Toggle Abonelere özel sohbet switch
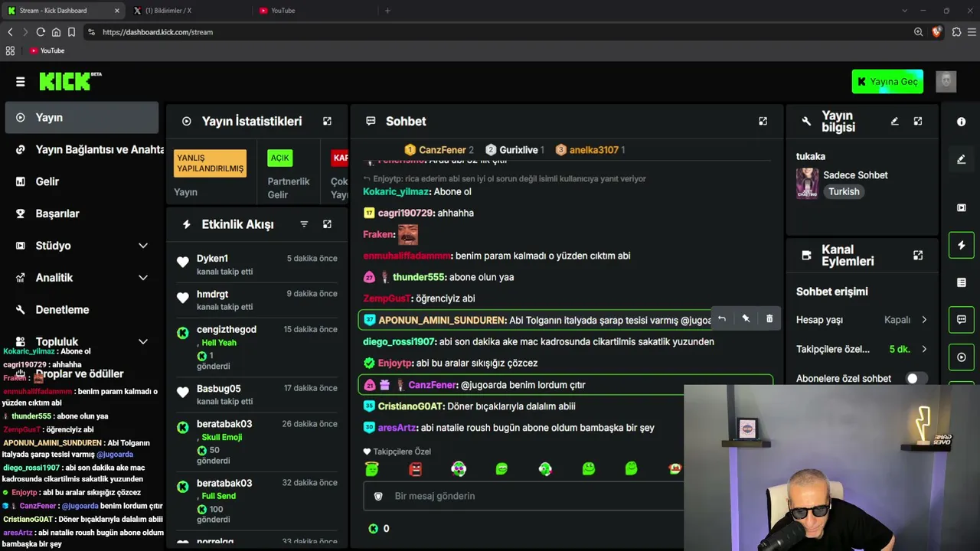Viewport: 980px width, 551px height. 916,379
